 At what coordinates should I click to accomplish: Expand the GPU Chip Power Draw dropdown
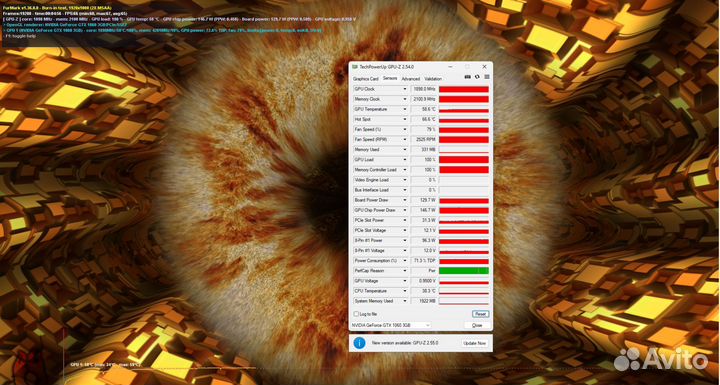pyautogui.click(x=405, y=210)
